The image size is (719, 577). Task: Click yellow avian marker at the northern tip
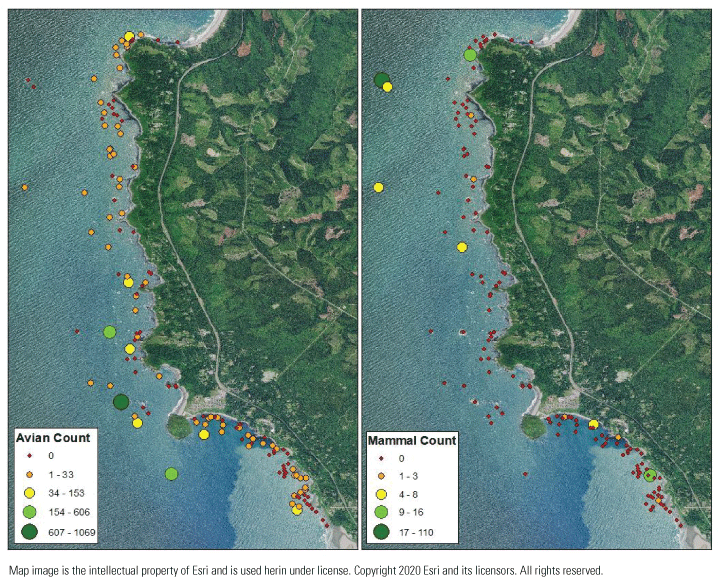click(x=129, y=37)
